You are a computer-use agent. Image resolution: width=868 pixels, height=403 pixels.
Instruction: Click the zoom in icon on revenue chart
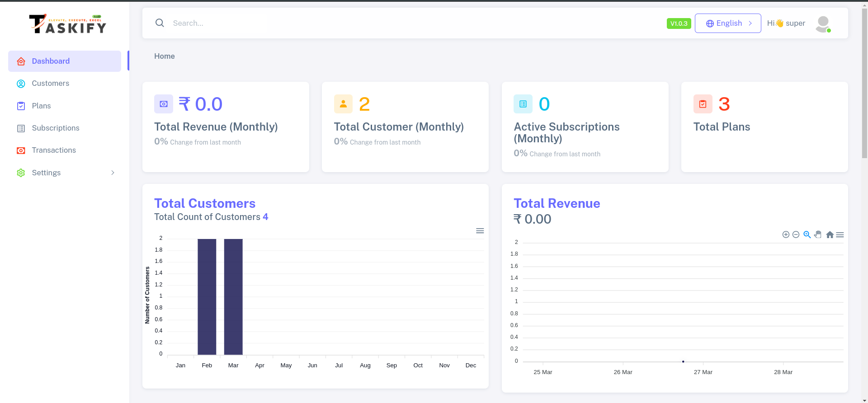(786, 234)
